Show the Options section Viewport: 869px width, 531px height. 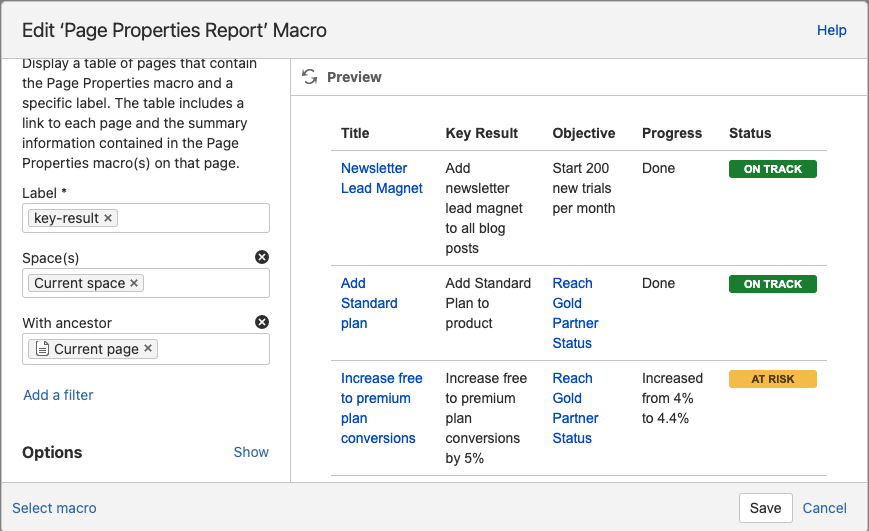click(251, 452)
